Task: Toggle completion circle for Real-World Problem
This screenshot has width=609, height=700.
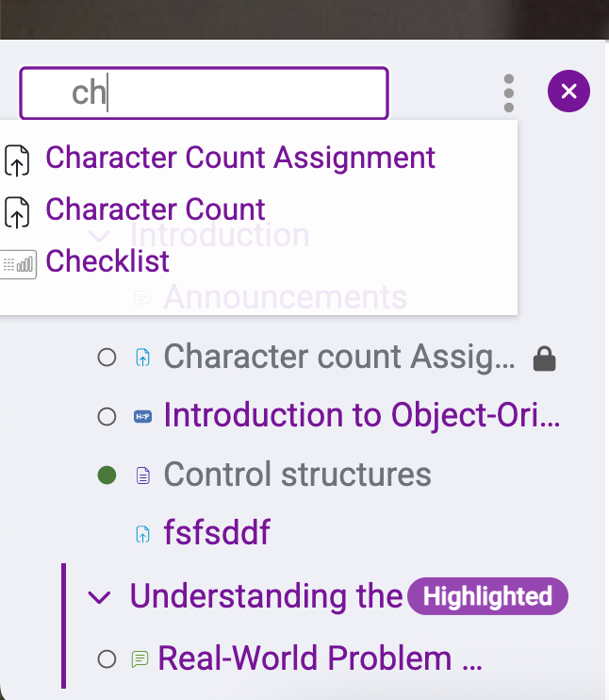Action: [x=107, y=658]
